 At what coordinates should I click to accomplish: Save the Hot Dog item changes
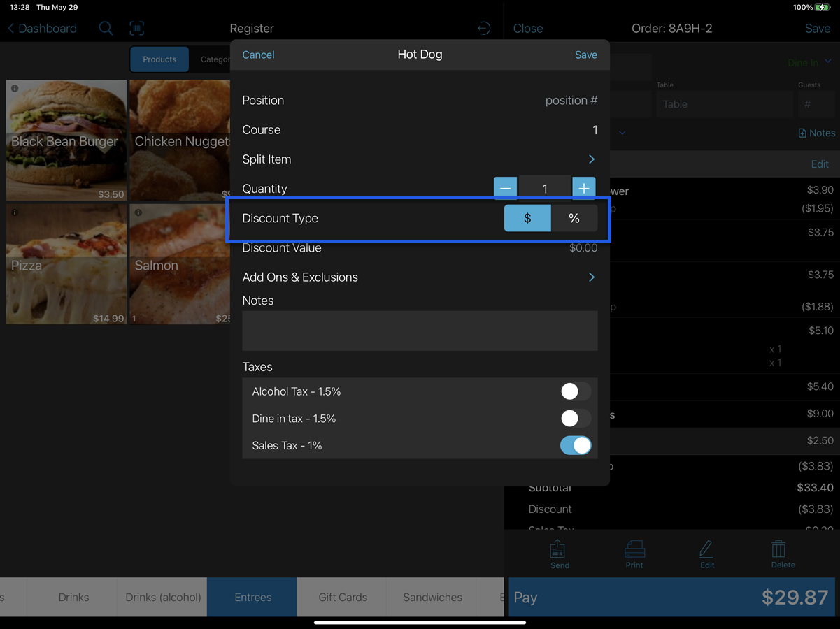click(586, 55)
